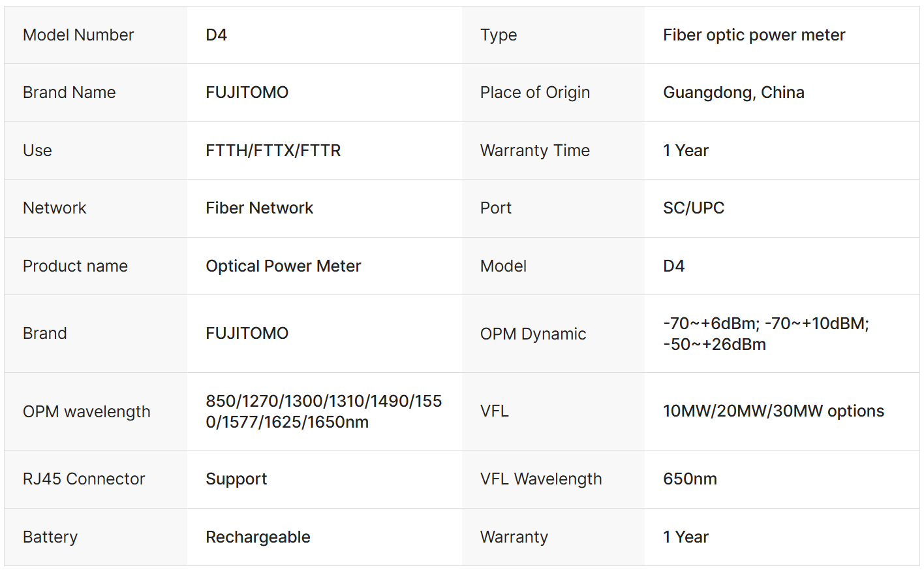Click the "Rechargeable" battery value
The image size is (924, 570).
tap(258, 537)
